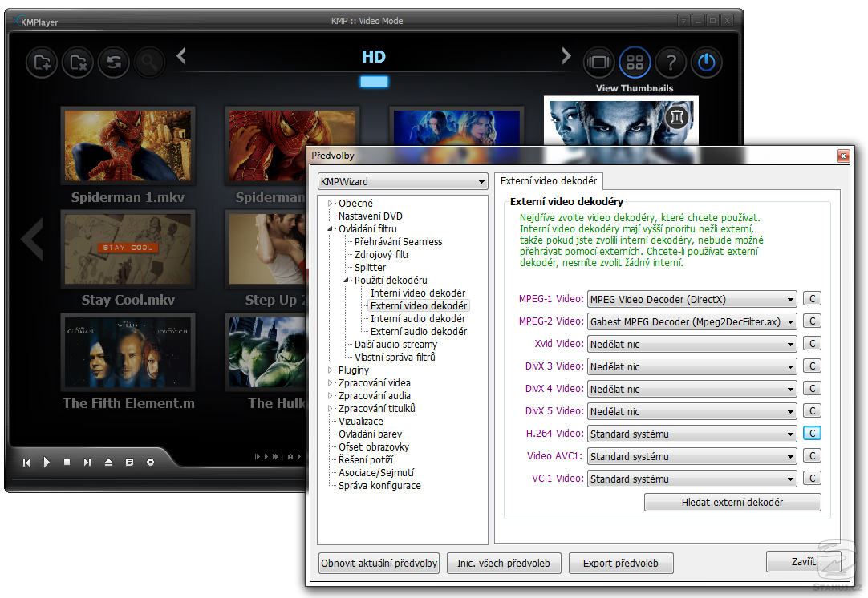Click Obnovit aktuální předvolby button
Viewport: 868px width, 598px height.
coord(379,564)
